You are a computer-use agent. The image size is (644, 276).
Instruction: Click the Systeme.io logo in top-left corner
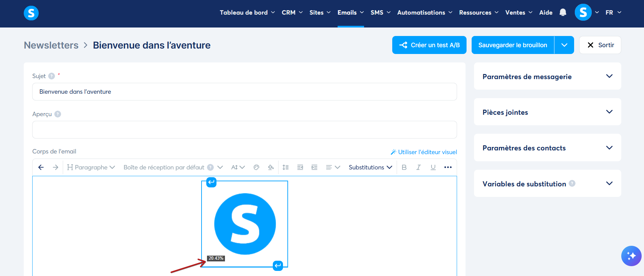pos(31,13)
